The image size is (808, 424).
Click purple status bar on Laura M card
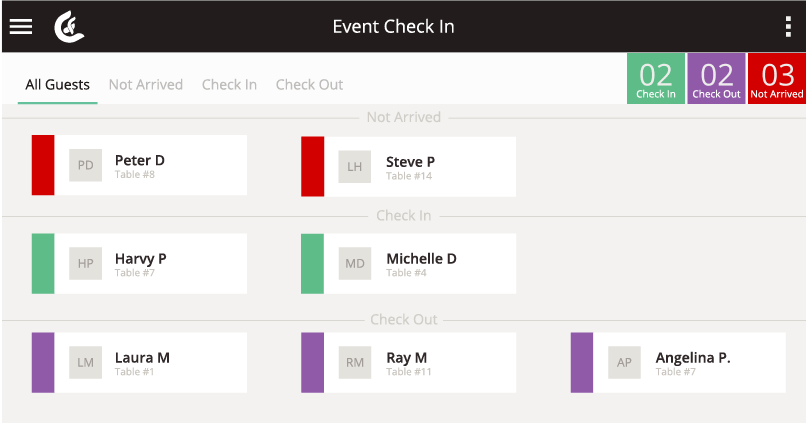(43, 363)
